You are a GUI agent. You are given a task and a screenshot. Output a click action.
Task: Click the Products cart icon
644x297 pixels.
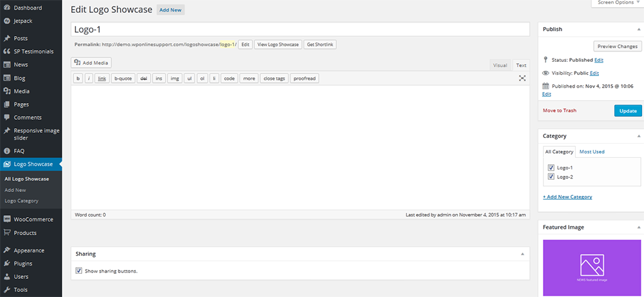6,233
